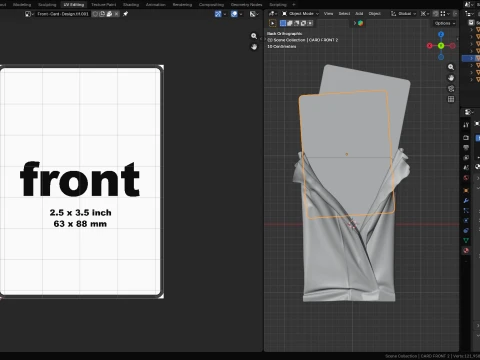
Task: Switch to the Sculpting workspace tab
Action: coord(47,5)
